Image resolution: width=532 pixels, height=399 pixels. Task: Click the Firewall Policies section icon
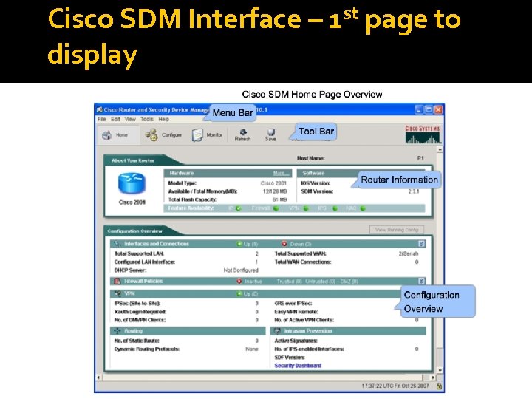117,281
